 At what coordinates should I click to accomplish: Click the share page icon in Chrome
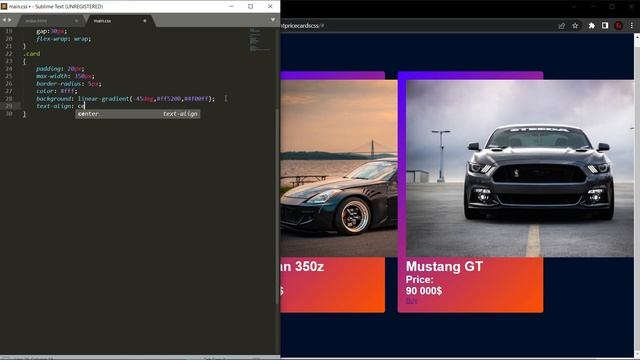pos(562,26)
